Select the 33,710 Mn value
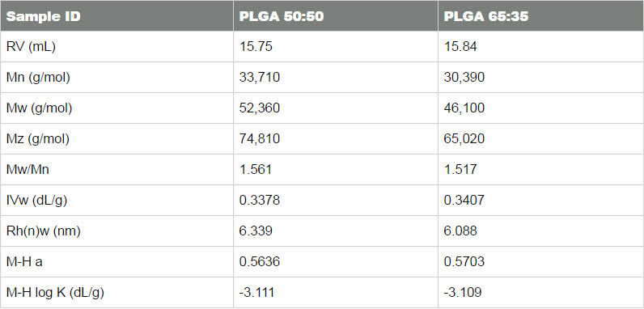This screenshot has width=644, height=309. [259, 78]
